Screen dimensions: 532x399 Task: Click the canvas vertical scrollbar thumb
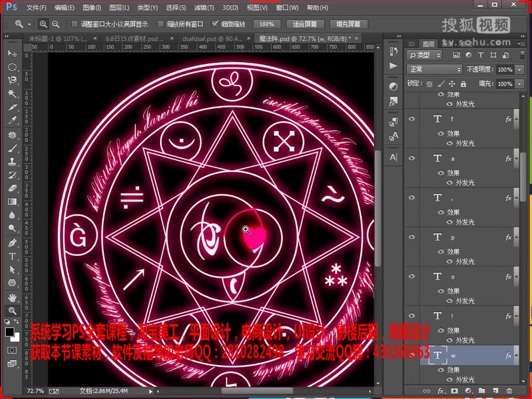[378, 208]
